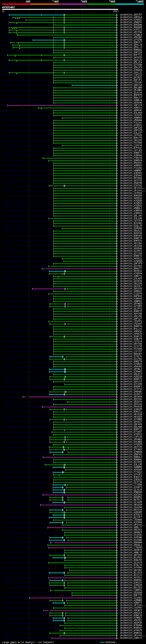Click the cyan ~100% identity legend bar

click(130, 4)
